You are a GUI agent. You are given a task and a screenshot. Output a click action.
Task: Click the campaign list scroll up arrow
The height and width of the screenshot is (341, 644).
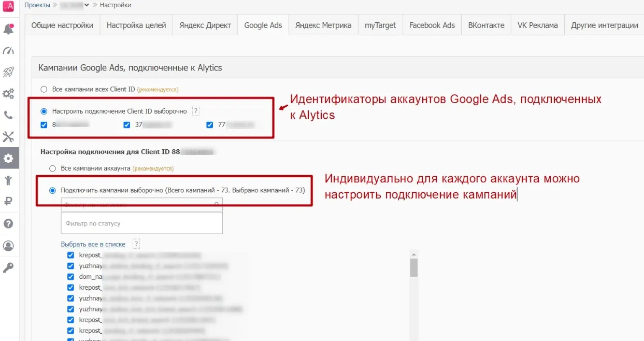413,254
